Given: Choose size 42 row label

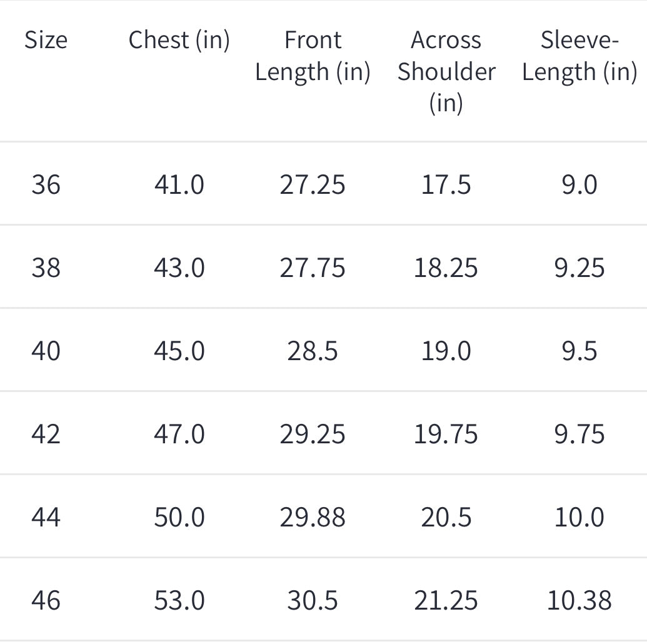Looking at the screenshot, I should tap(46, 434).
